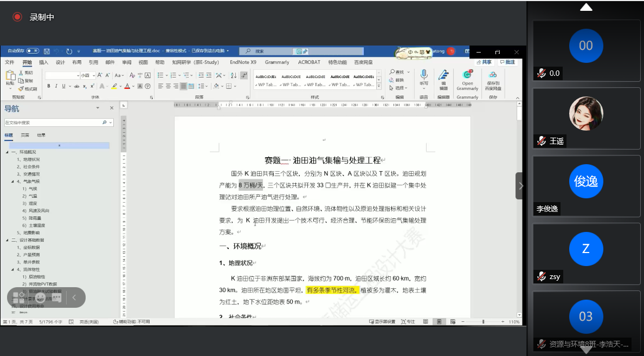Apply enclosed character (带圈字符) formatting
This screenshot has width=644, height=356.
(x=147, y=86)
